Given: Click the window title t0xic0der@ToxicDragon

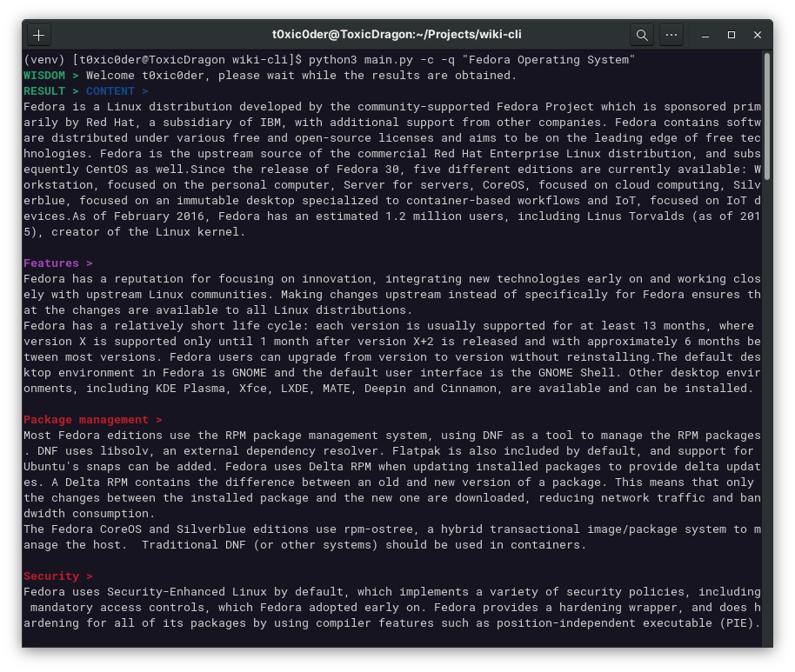Looking at the screenshot, I should (x=397, y=35).
